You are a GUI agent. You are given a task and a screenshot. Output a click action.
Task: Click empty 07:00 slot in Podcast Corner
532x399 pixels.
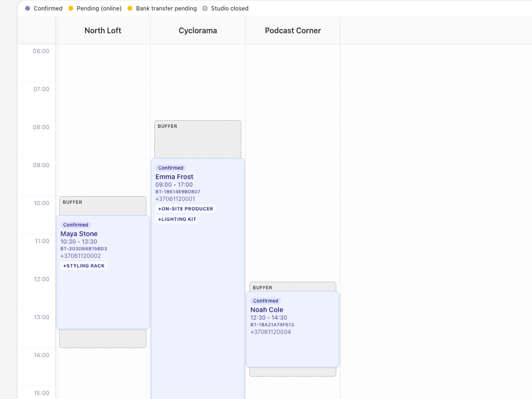(293, 101)
